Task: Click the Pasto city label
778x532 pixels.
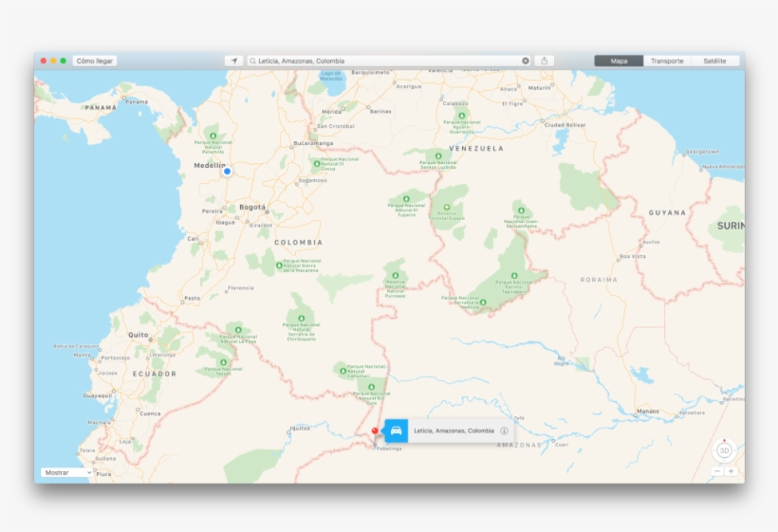Action: tap(192, 298)
